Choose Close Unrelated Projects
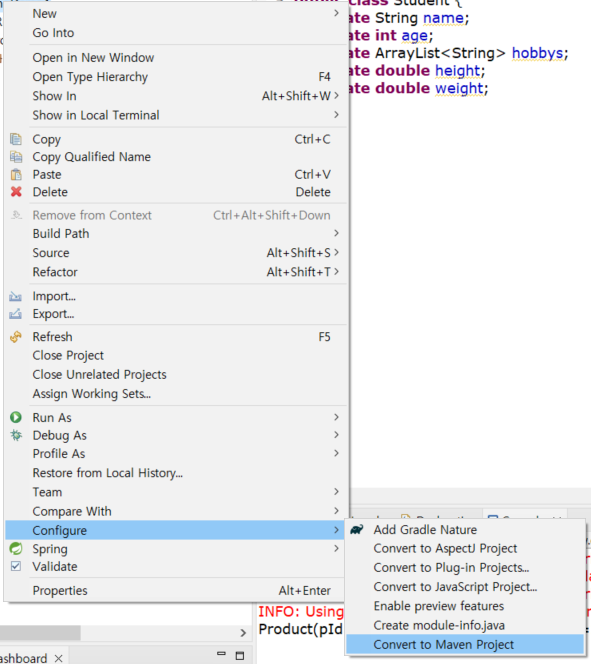 click(175, 374)
